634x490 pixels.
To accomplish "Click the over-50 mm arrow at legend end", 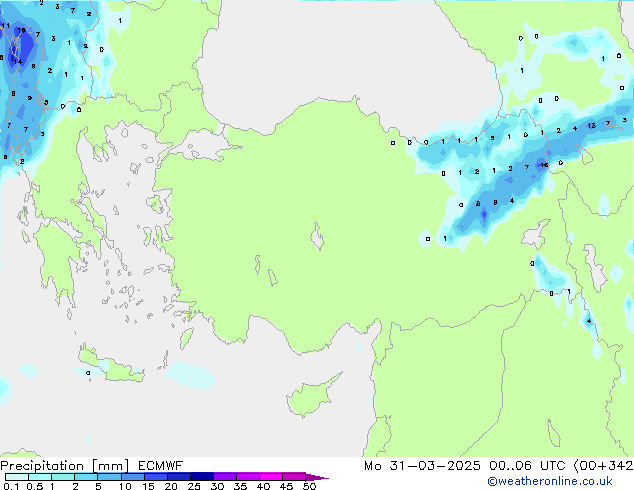I will 317,477.
